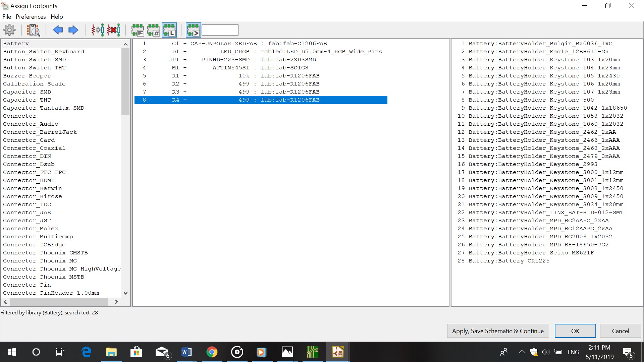
Task: Toggle filter by text pattern
Action: coord(193,30)
